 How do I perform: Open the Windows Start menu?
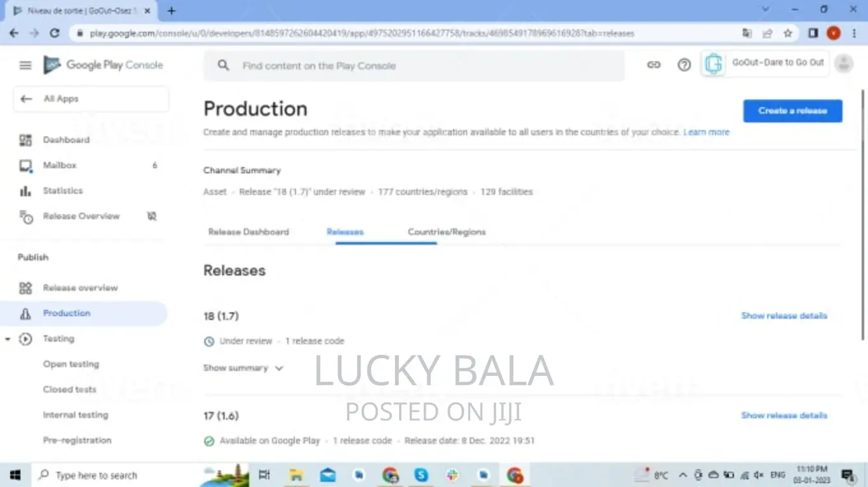pos(15,475)
